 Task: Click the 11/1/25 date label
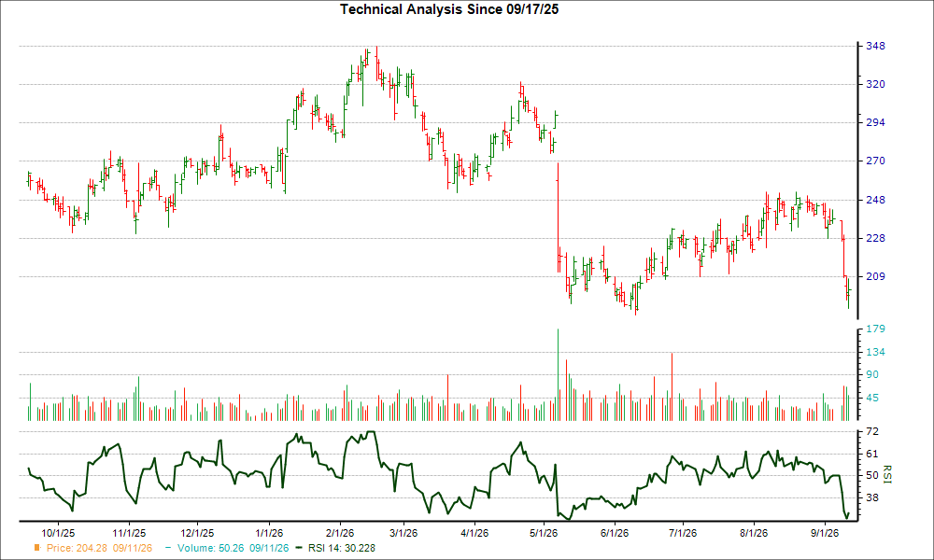pos(129,533)
